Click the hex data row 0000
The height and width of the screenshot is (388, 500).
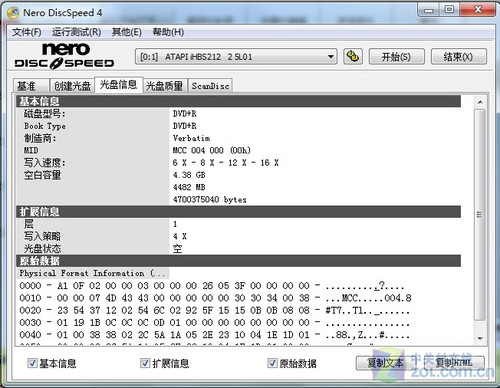click(212, 286)
